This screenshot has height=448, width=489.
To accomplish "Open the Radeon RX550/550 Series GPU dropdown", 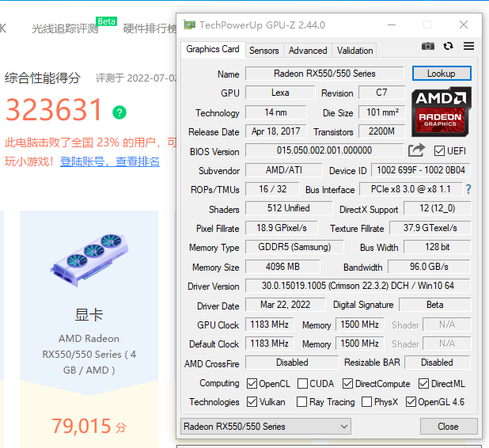I will tap(266, 426).
